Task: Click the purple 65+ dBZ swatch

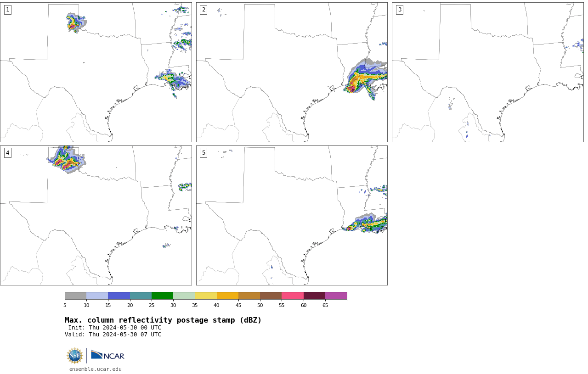Action: [x=336, y=296]
